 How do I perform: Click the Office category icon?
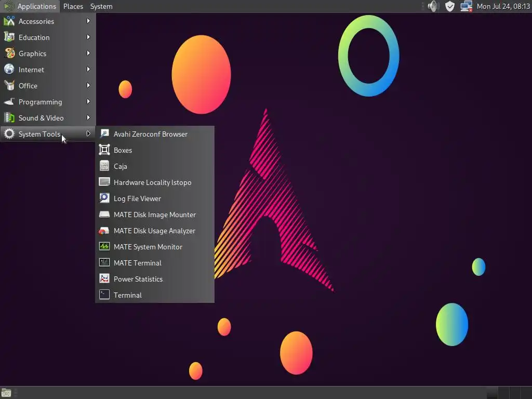[x=9, y=86]
